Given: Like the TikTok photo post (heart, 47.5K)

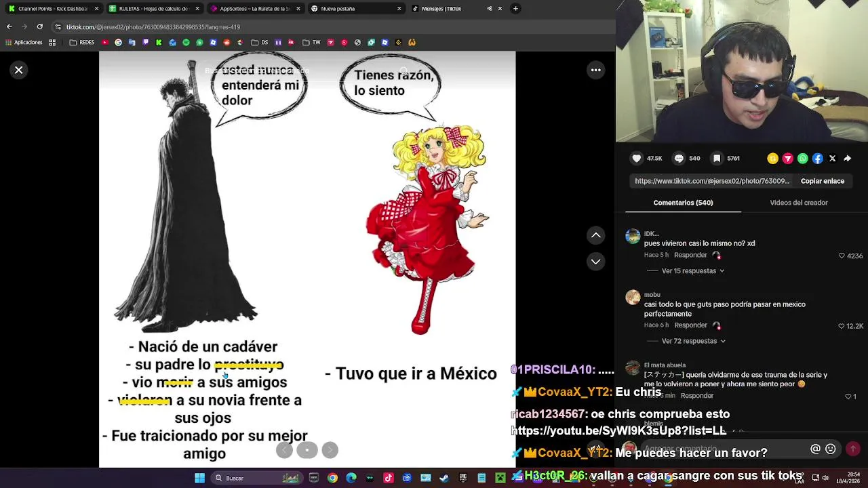Looking at the screenshot, I should coord(637,158).
